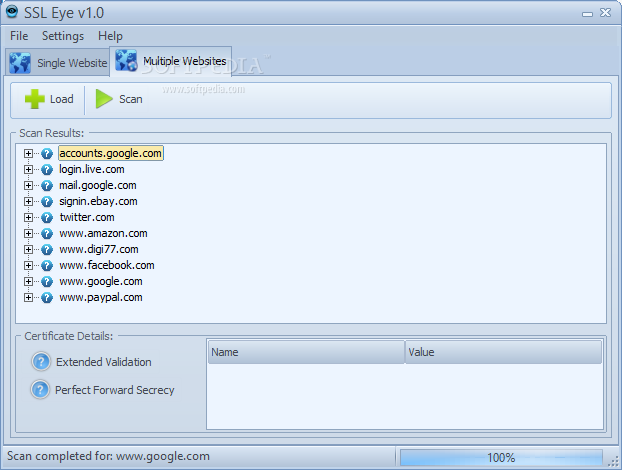Click the Load button label
The width and height of the screenshot is (622, 470).
(61, 99)
